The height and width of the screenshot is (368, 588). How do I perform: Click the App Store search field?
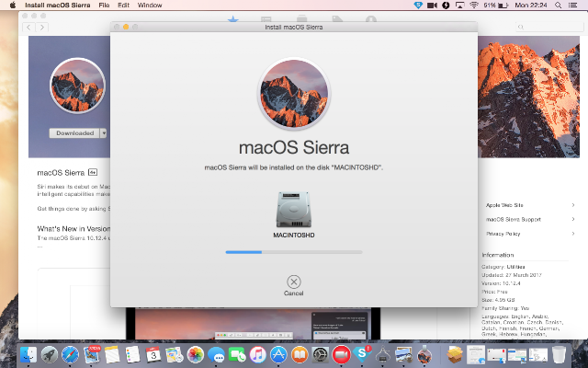[x=549, y=27]
